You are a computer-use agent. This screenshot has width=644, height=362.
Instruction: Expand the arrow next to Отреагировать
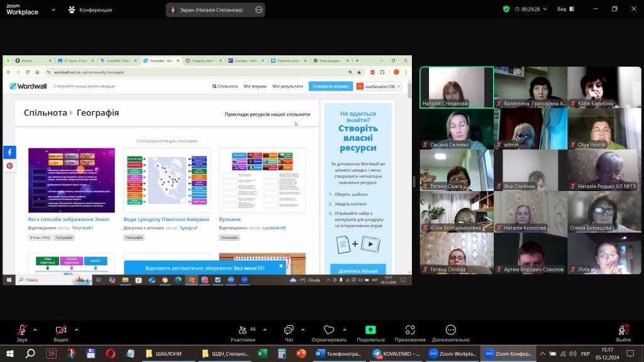point(345,329)
